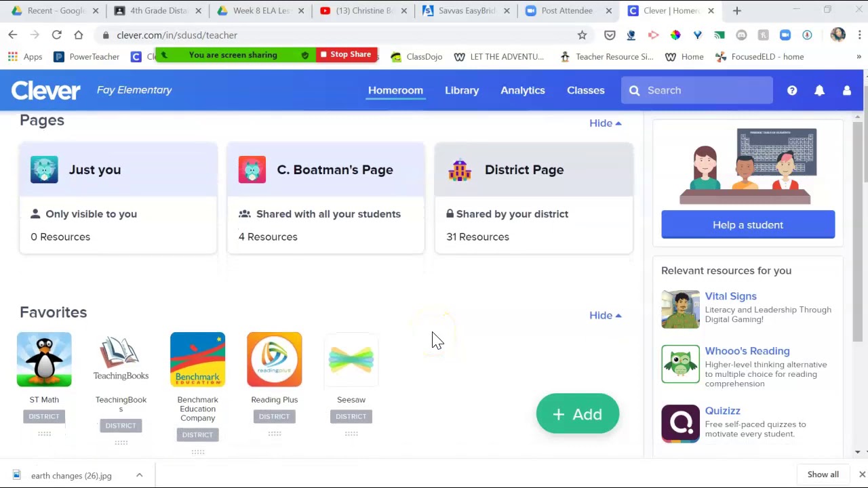
Task: Open the Home bookmark
Action: 684,57
